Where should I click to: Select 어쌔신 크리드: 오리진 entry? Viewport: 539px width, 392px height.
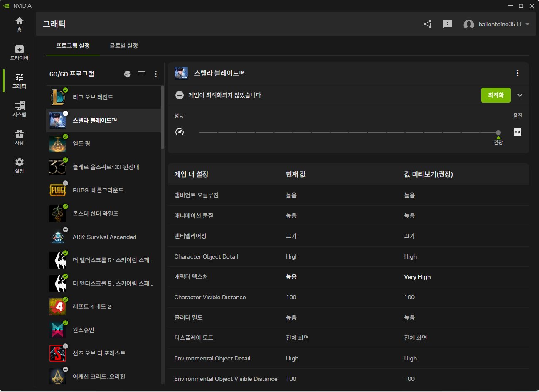point(103,377)
